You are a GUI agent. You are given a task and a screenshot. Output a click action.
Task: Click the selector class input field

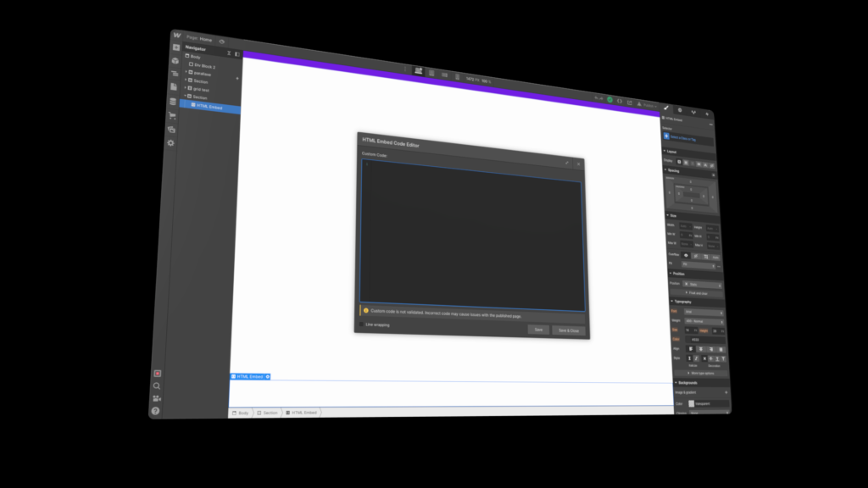pos(688,138)
